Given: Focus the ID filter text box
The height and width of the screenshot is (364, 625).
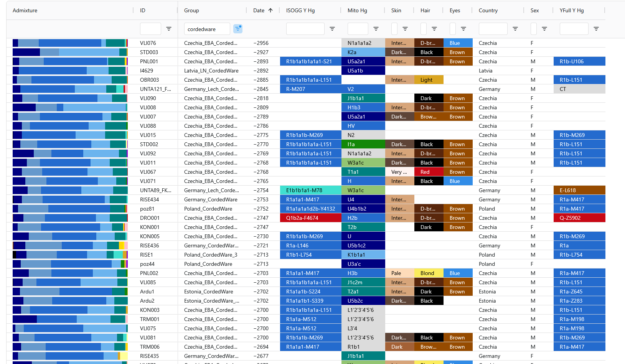Looking at the screenshot, I should [150, 29].
